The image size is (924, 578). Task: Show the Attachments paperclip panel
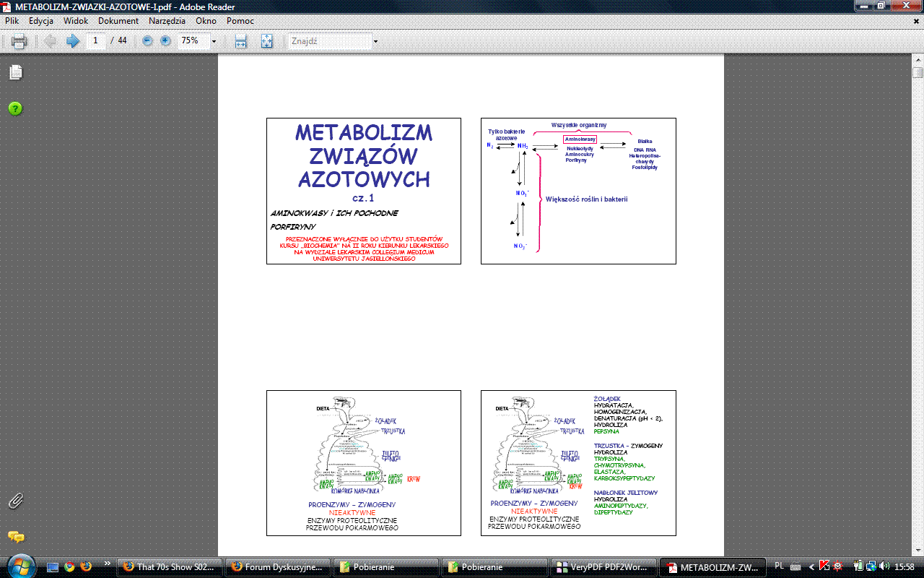pos(15,501)
